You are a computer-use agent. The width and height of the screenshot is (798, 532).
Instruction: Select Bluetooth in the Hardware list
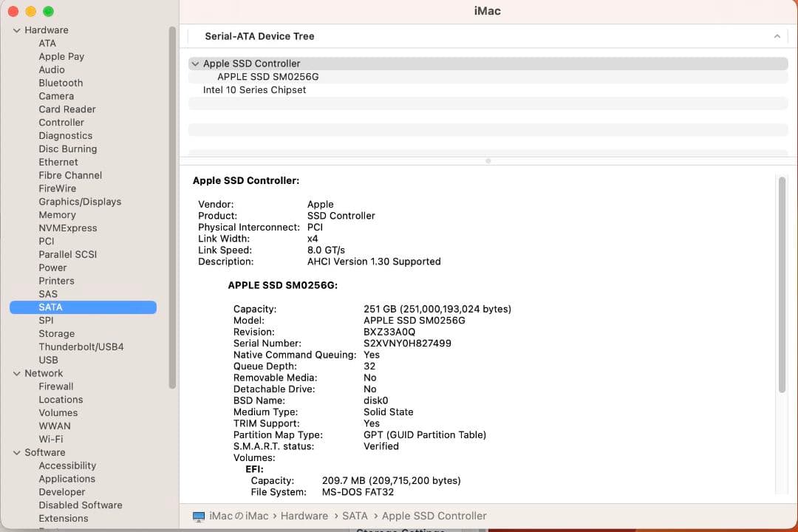click(x=61, y=83)
